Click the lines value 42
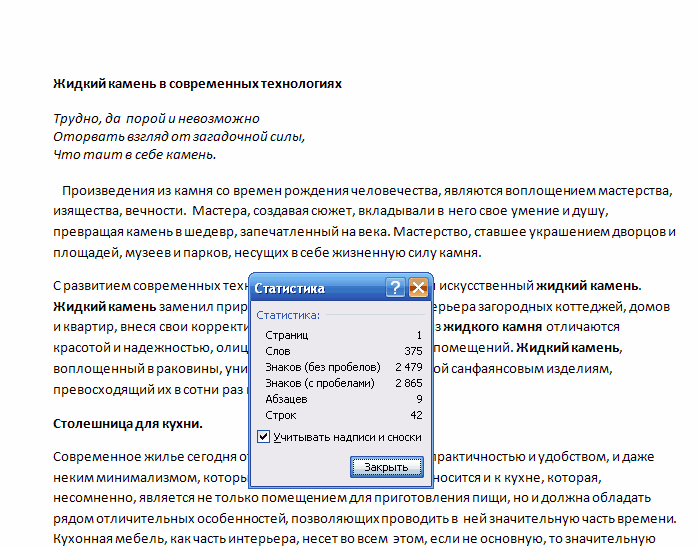 (x=416, y=415)
